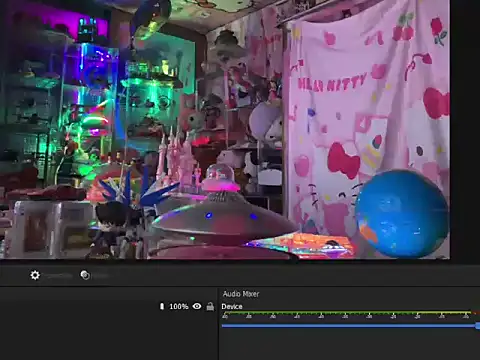Image resolution: width=480 pixels, height=360 pixels.
Task: Select the Audio Mixer panel title
Action: [241, 294]
